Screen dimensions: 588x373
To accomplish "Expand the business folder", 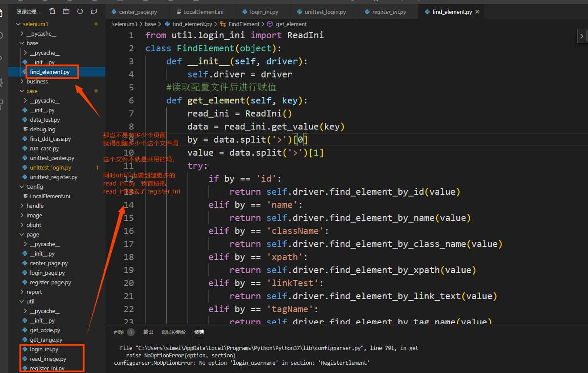I will 37,82.
